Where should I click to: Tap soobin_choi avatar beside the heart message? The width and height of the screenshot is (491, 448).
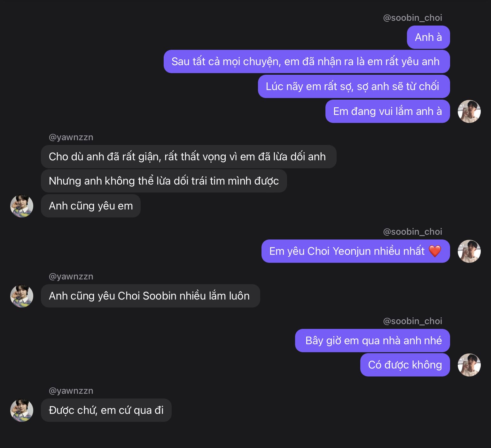469,251
